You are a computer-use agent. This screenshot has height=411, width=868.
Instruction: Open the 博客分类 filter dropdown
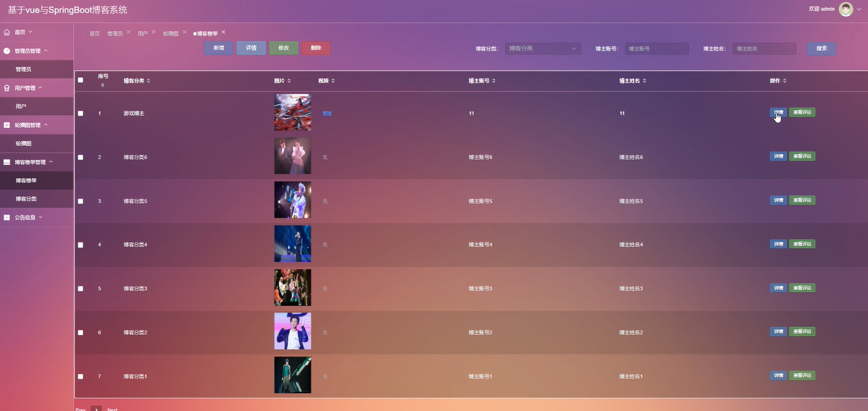click(x=543, y=48)
